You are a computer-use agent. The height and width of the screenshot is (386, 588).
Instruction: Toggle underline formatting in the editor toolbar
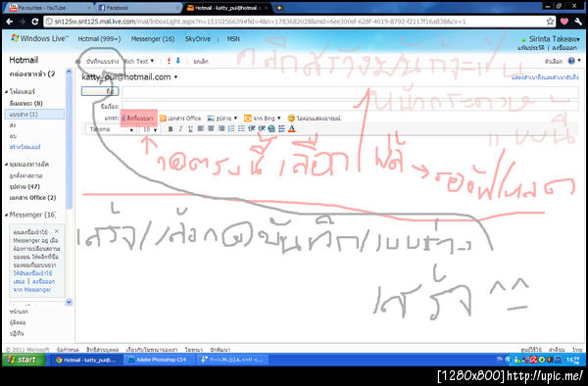[190, 129]
